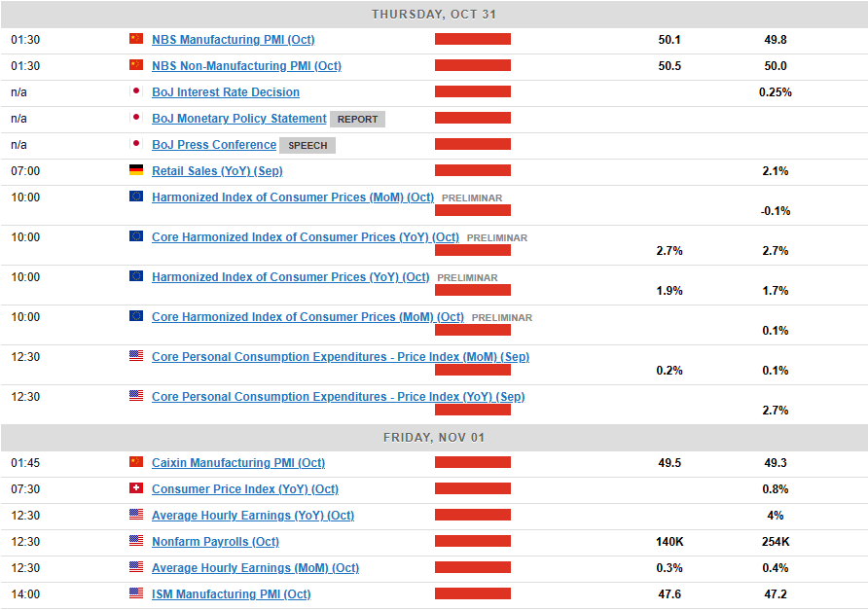
Task: Click the red volatility bar for Nonfarm Payrolls
Action: click(x=473, y=541)
